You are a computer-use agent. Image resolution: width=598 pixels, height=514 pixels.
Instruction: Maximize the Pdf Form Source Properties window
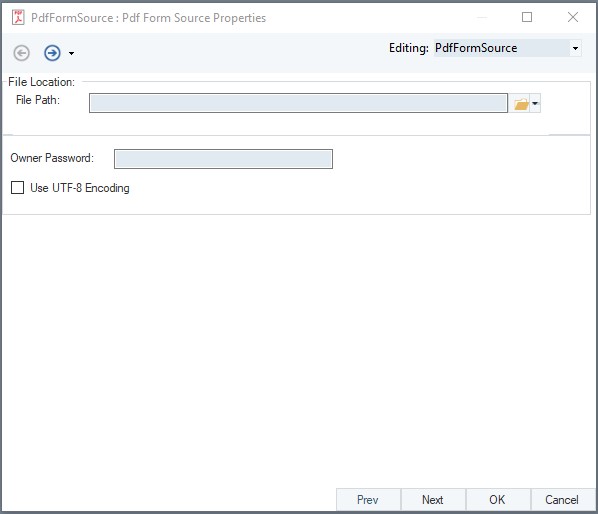tap(527, 17)
